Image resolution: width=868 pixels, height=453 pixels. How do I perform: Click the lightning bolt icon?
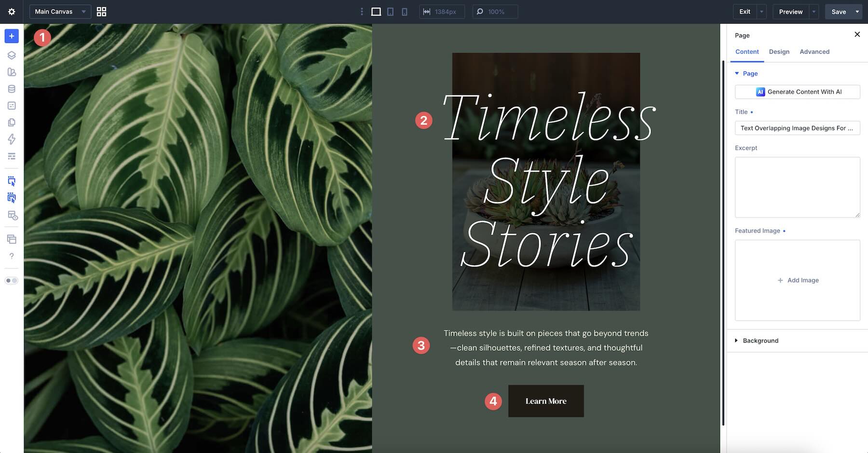click(x=12, y=139)
